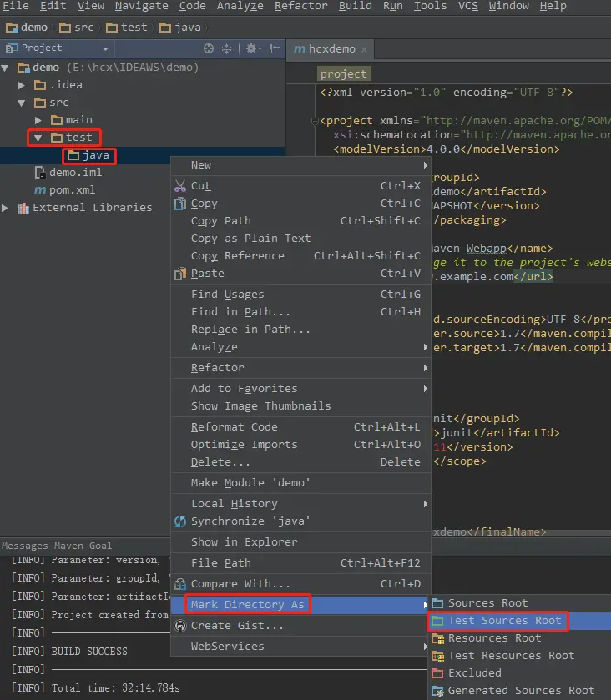Viewport: 611px width, 700px height.
Task: Open the Project view dropdown
Action: click(105, 48)
